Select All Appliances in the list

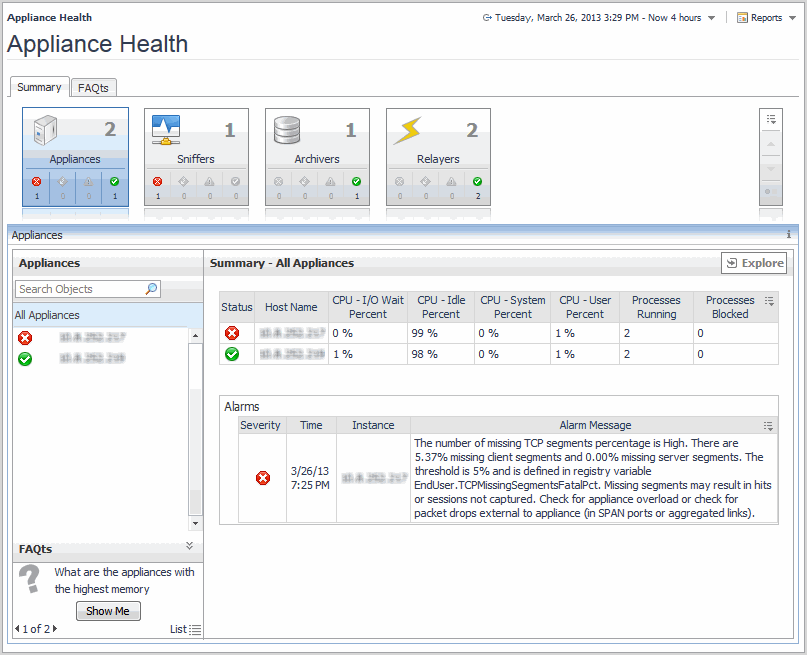tap(47, 315)
